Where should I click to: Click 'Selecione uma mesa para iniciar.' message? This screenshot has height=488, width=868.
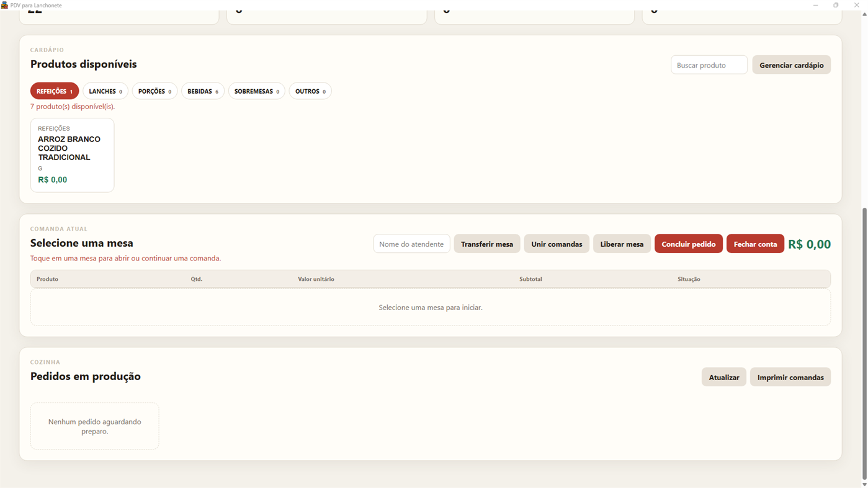431,308
